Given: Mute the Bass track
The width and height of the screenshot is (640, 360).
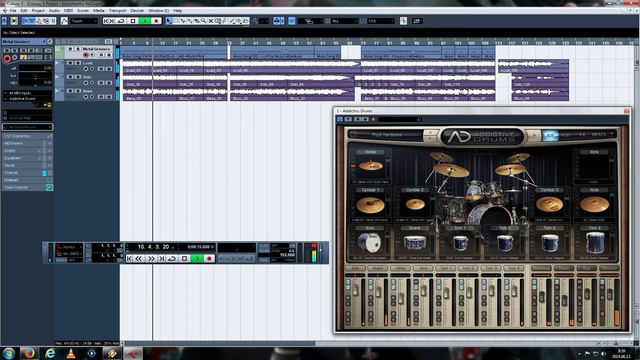Looking at the screenshot, I should click(70, 91).
